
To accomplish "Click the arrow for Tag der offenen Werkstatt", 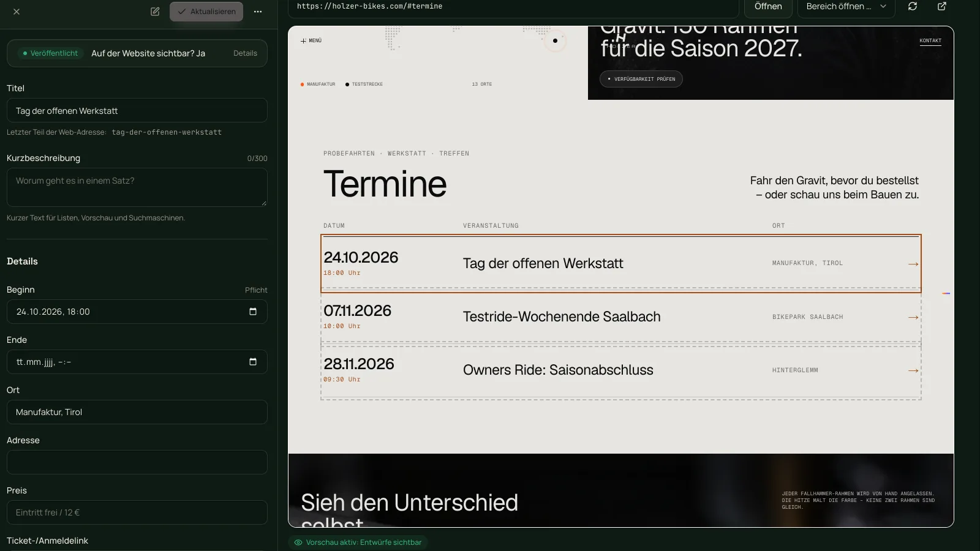I will click(x=913, y=264).
